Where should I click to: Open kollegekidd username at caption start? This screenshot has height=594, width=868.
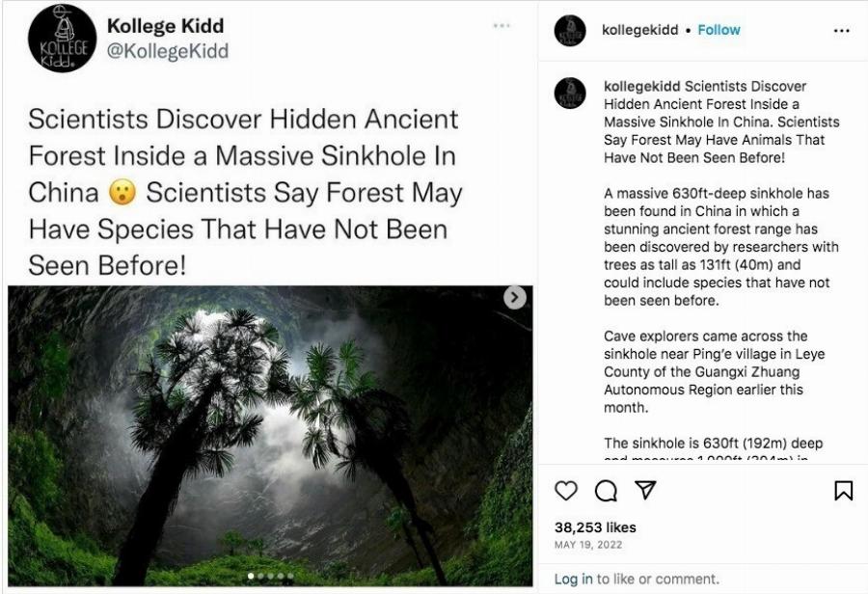tap(641, 87)
